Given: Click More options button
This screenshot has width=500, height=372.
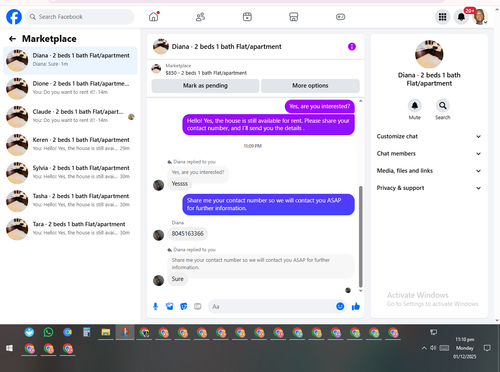Looking at the screenshot, I should pos(310,86).
